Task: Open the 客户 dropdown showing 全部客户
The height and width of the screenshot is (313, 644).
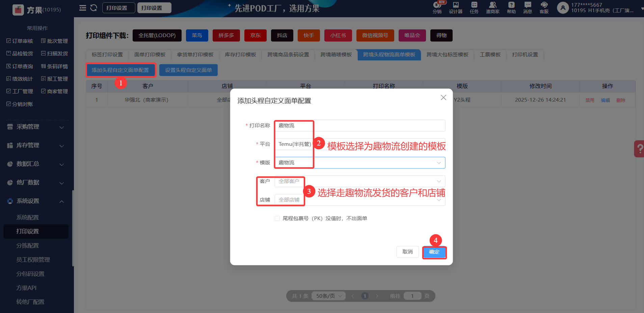Action: (360, 181)
